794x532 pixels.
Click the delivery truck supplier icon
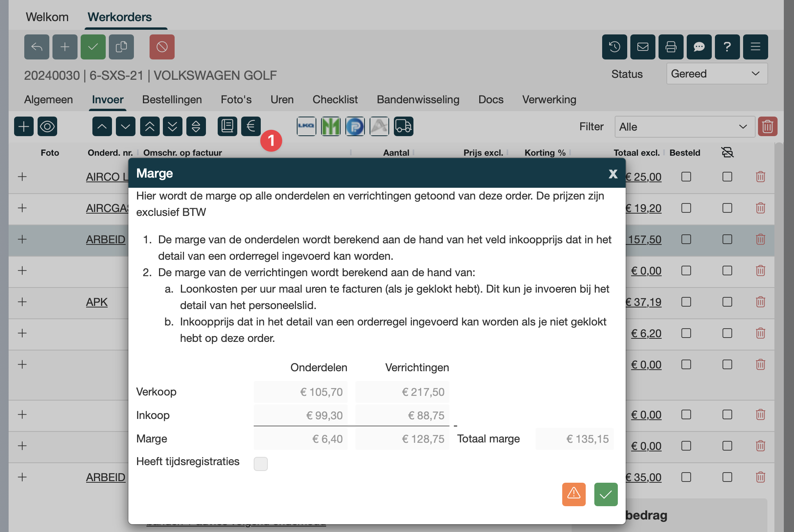(403, 126)
